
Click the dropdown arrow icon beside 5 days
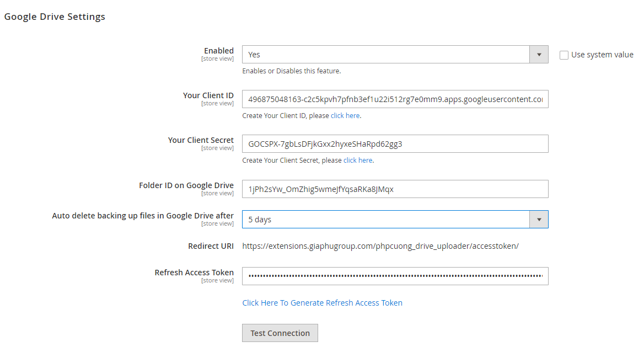point(538,219)
